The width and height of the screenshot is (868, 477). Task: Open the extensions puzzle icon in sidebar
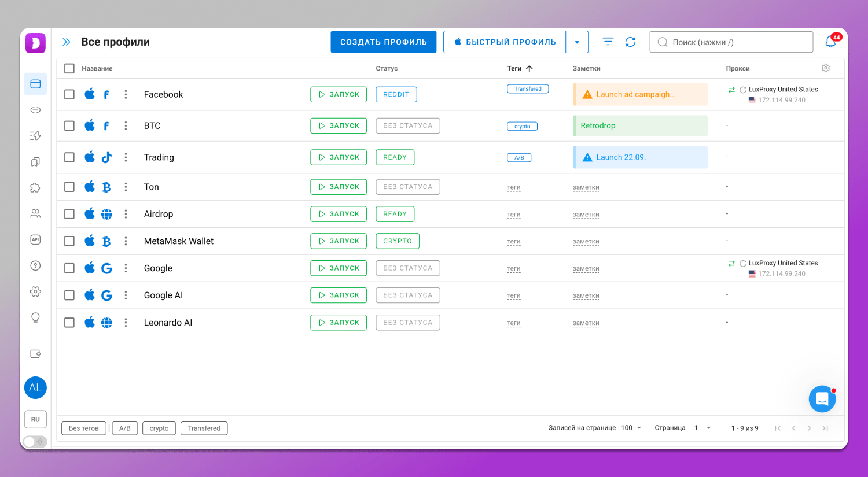tap(35, 188)
